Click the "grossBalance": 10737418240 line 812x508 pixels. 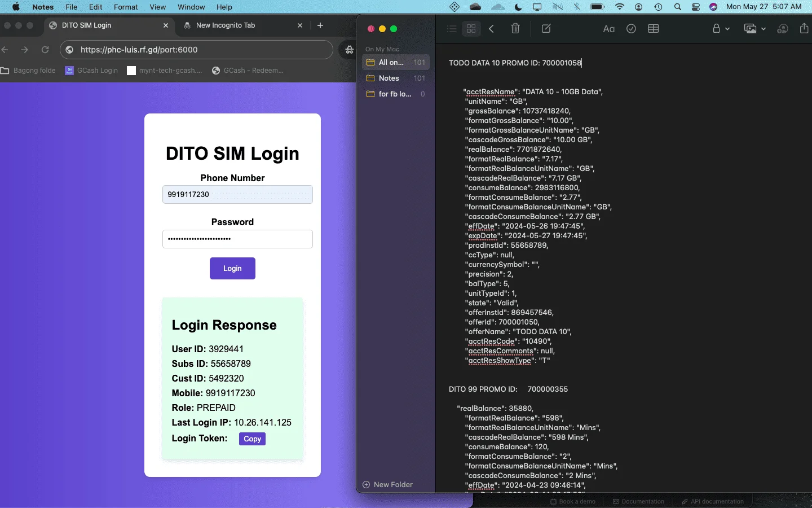518,111
